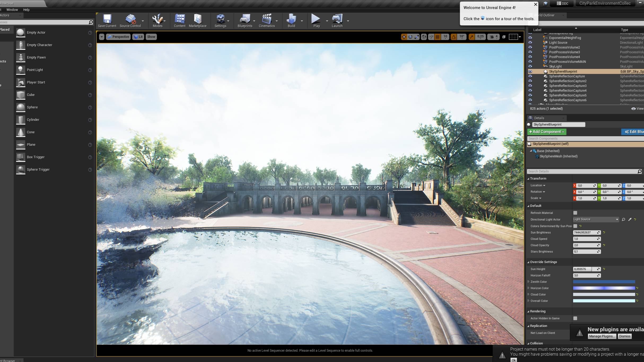Select Point Light in Place Actors
The height and width of the screenshot is (362, 644).
tap(35, 70)
